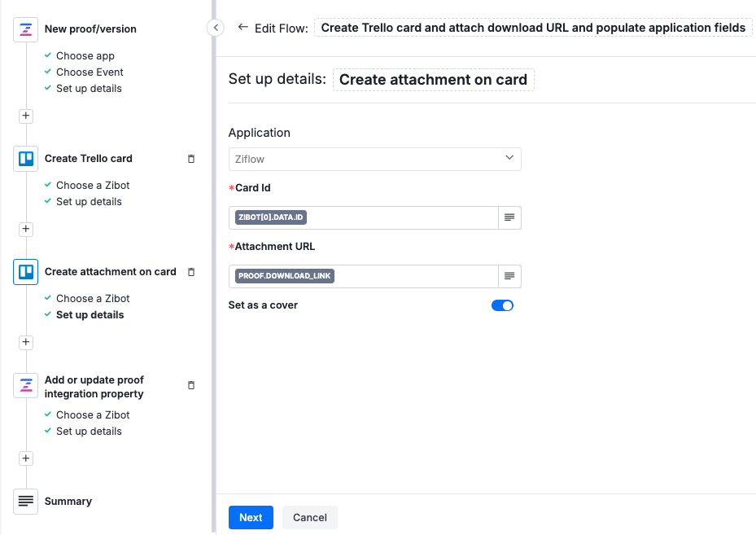The height and width of the screenshot is (535, 756).
Task: Click inside the Attachment URL input field
Action: (364, 276)
